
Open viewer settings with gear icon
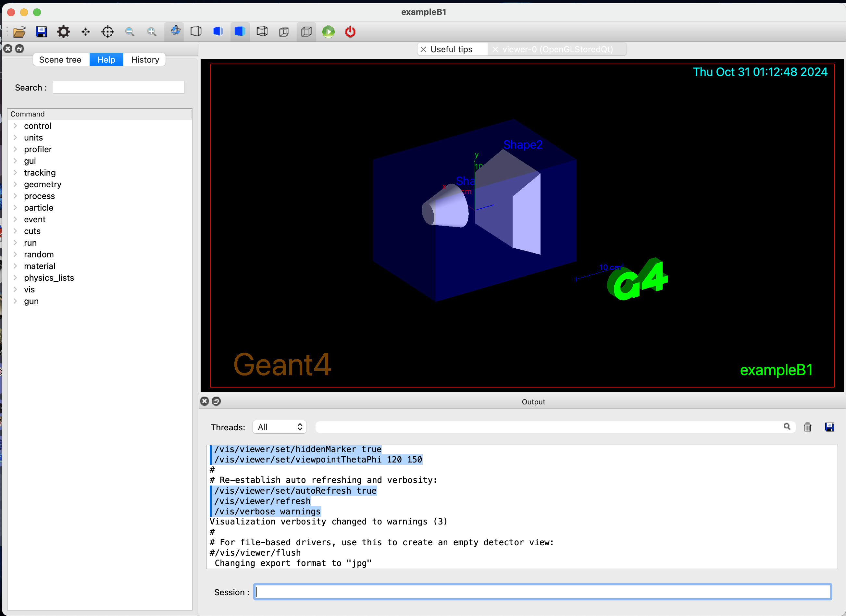coord(63,32)
